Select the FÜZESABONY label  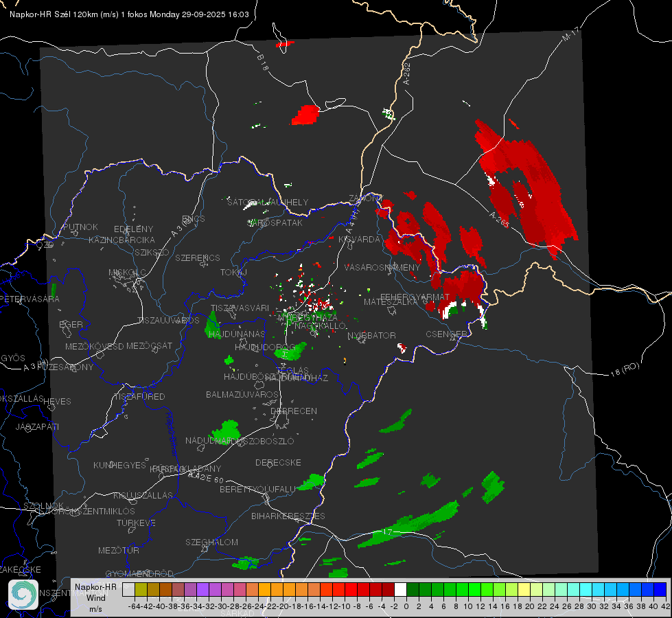tap(65, 367)
